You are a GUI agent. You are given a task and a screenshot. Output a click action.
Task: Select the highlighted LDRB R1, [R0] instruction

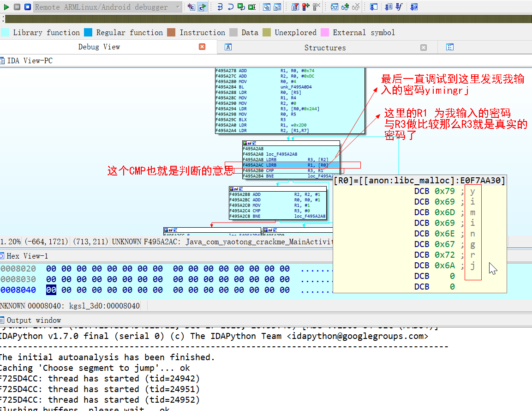(x=291, y=165)
